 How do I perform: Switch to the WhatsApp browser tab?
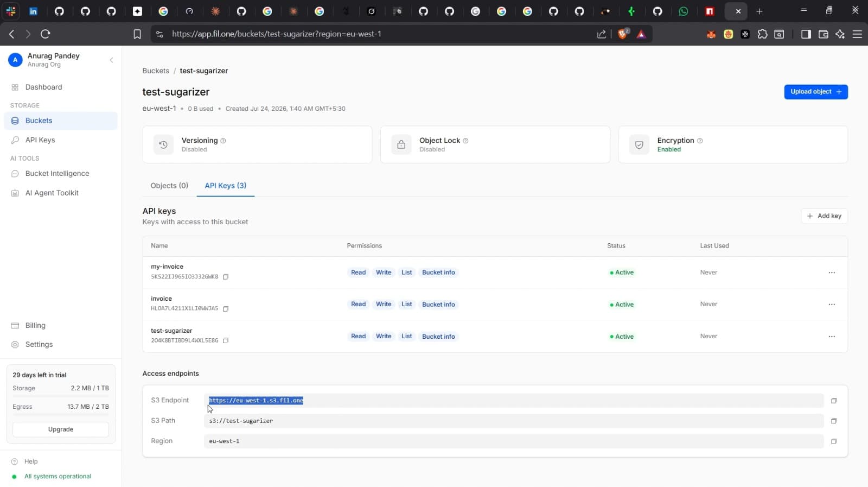coord(684,11)
